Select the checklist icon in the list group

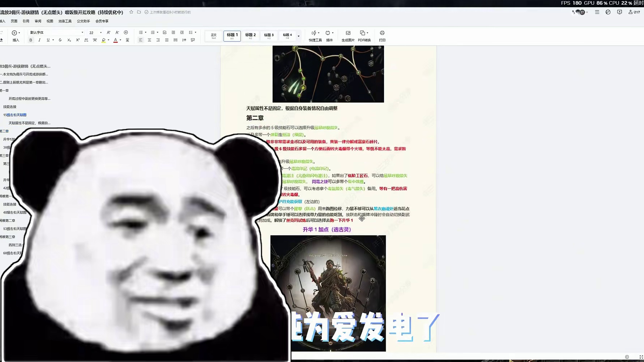pos(165,32)
